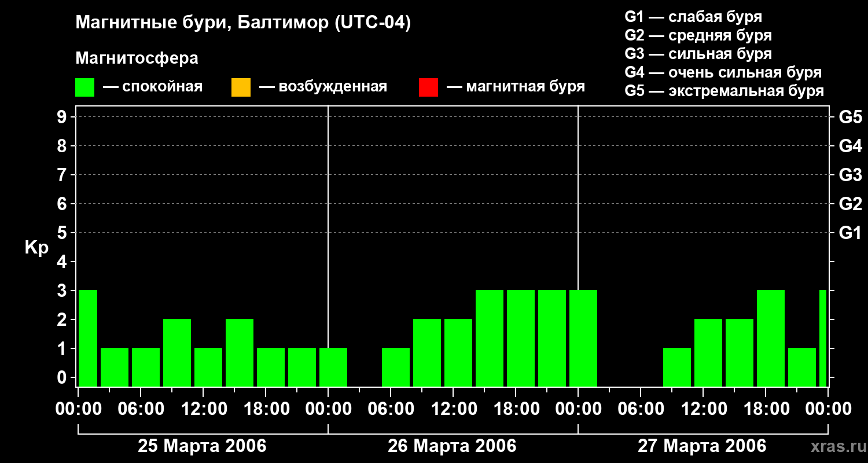Select legend line "G1 — слабая буря"
Screen dimensions: 868x463
[693, 17]
